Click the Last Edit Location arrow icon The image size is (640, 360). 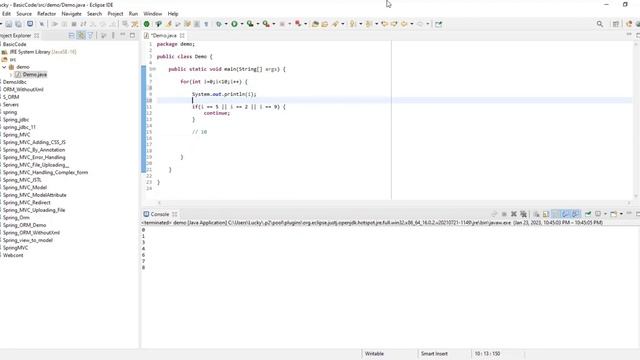384,24
